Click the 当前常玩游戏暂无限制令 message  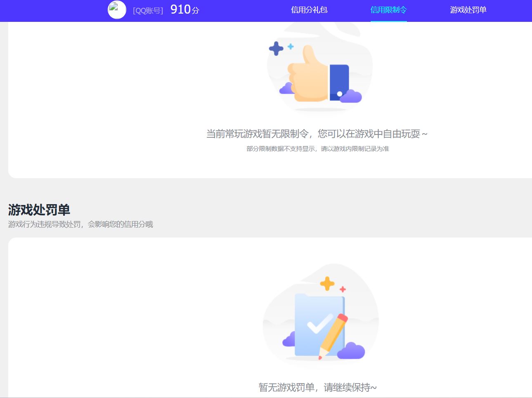(x=317, y=134)
